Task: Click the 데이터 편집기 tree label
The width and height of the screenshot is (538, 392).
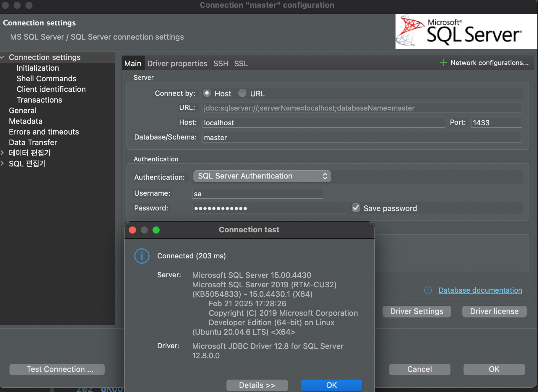Action: click(30, 153)
